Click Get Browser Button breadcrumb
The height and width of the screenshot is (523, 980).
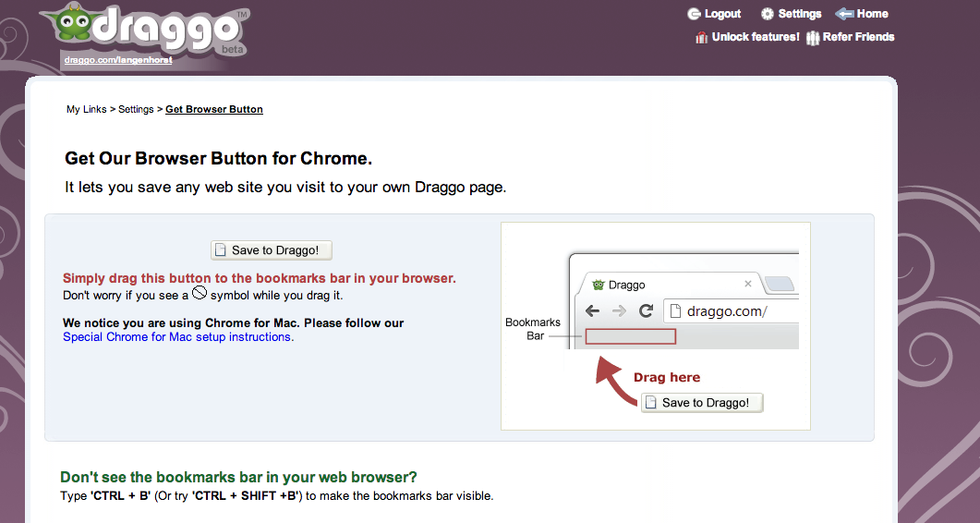213,109
